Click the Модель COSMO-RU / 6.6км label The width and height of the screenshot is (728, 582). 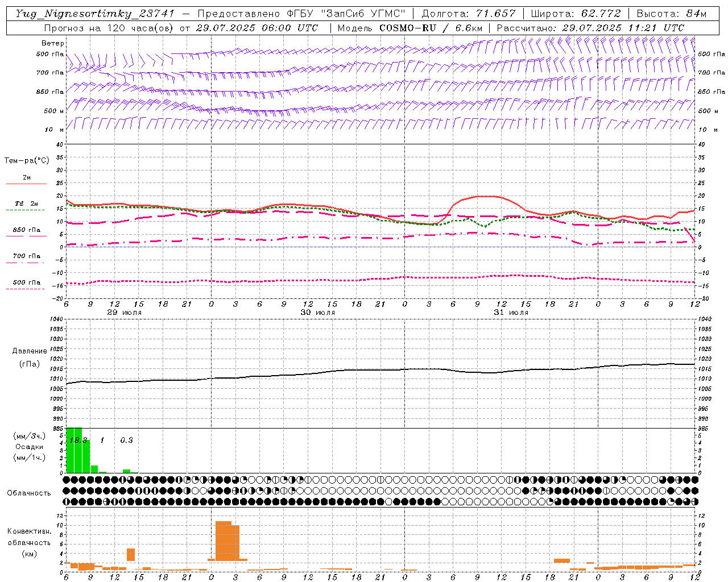(x=409, y=28)
